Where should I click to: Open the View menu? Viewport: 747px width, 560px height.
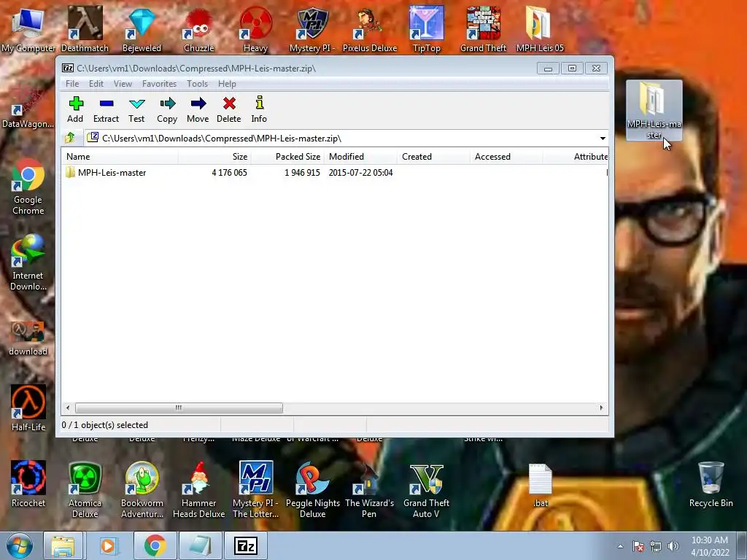pyautogui.click(x=123, y=84)
